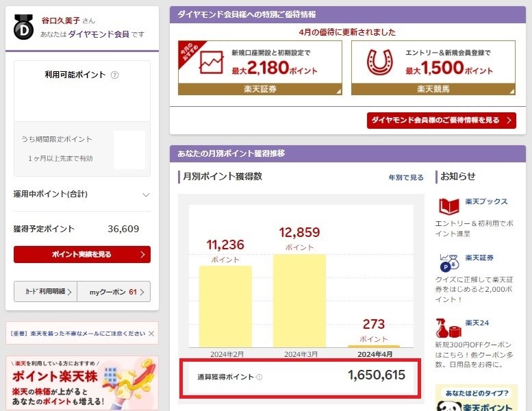Click the 2024年2月 bar in the chart
This screenshot has width=532, height=411.
225,306
